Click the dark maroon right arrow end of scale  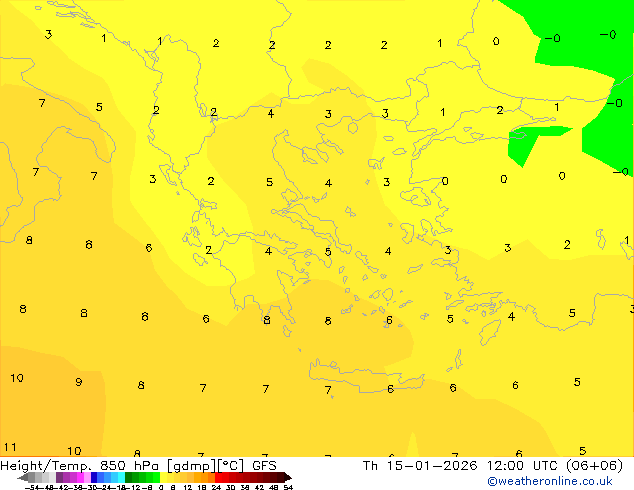[288, 477]
